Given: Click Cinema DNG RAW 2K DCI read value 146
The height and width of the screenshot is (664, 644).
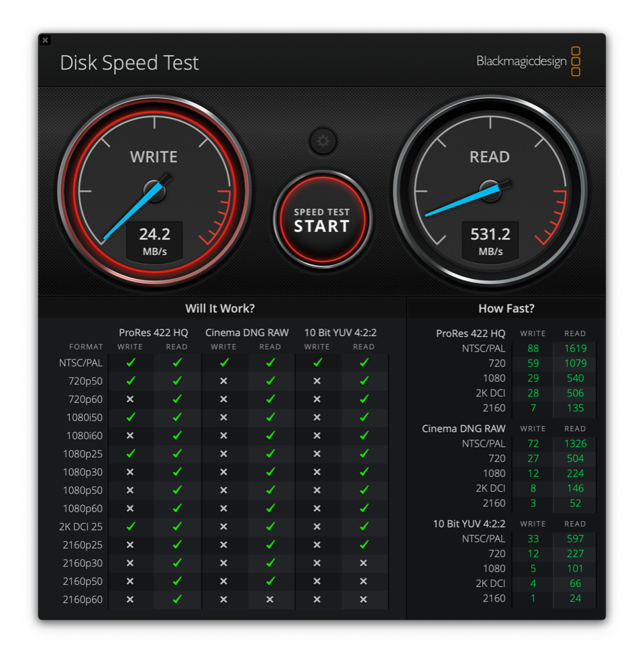Looking at the screenshot, I should (575, 488).
